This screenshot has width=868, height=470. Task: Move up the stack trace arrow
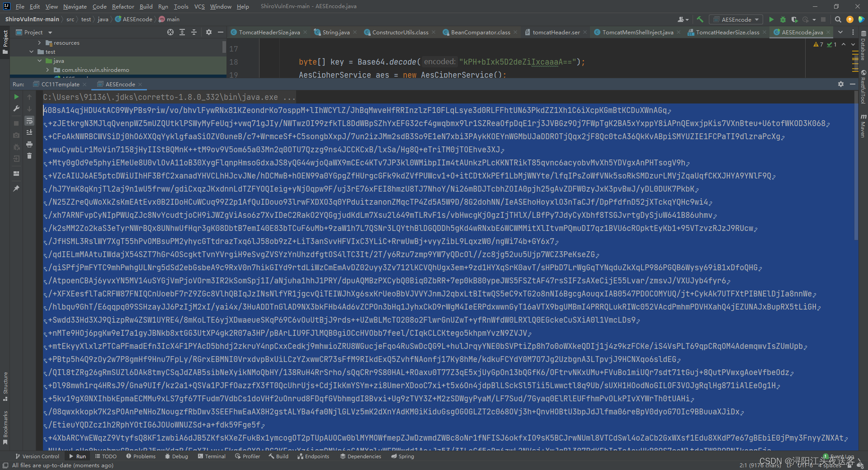(29, 97)
